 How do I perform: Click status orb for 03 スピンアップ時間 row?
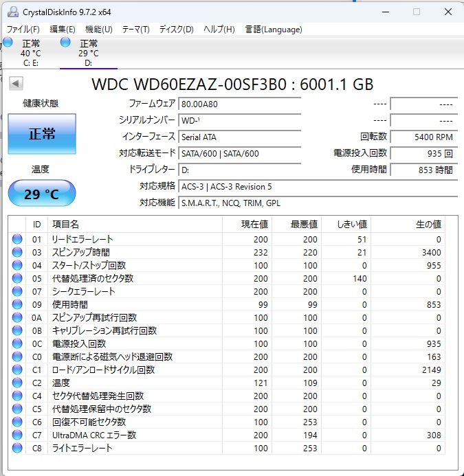point(17,252)
